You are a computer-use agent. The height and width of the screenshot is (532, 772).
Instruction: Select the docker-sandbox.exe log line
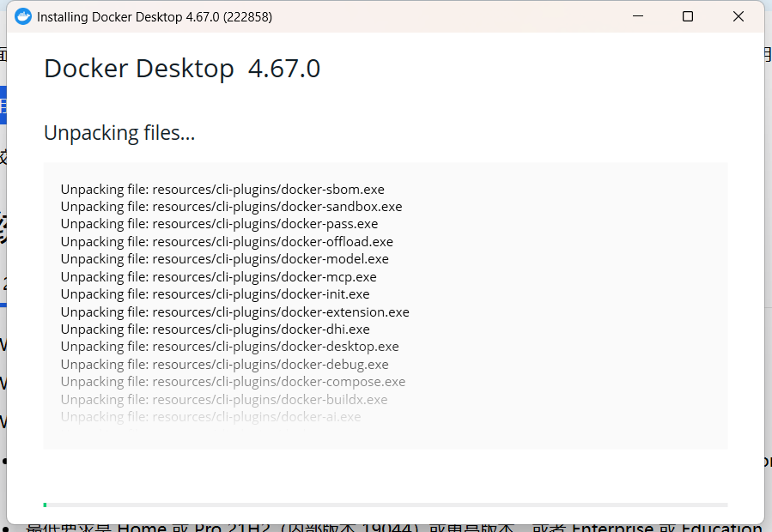pyautogui.click(x=231, y=207)
